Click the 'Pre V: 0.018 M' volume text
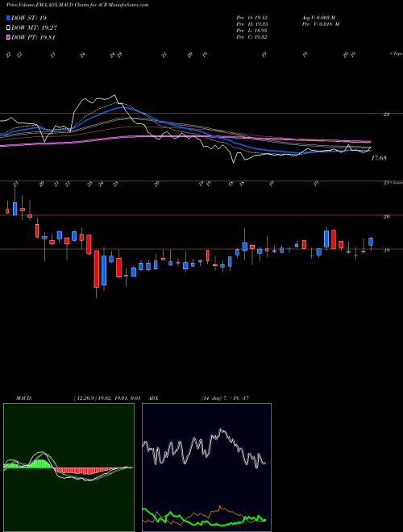This screenshot has height=532, width=403. click(x=322, y=24)
